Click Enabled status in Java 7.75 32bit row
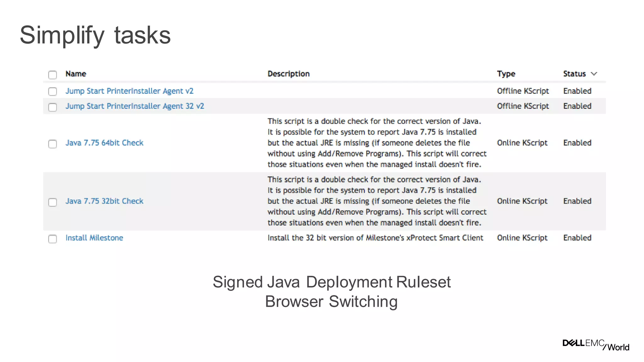Screen dimensions: 644x362 point(577,201)
